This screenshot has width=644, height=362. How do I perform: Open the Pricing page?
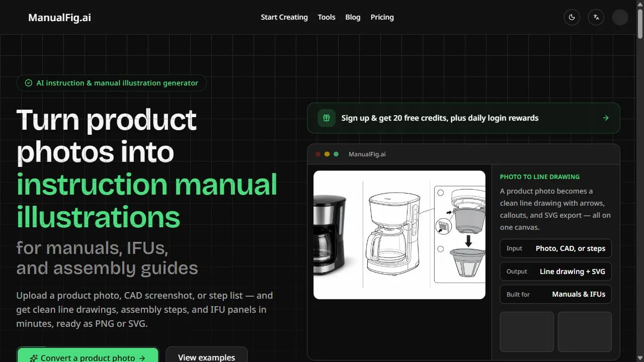(382, 17)
